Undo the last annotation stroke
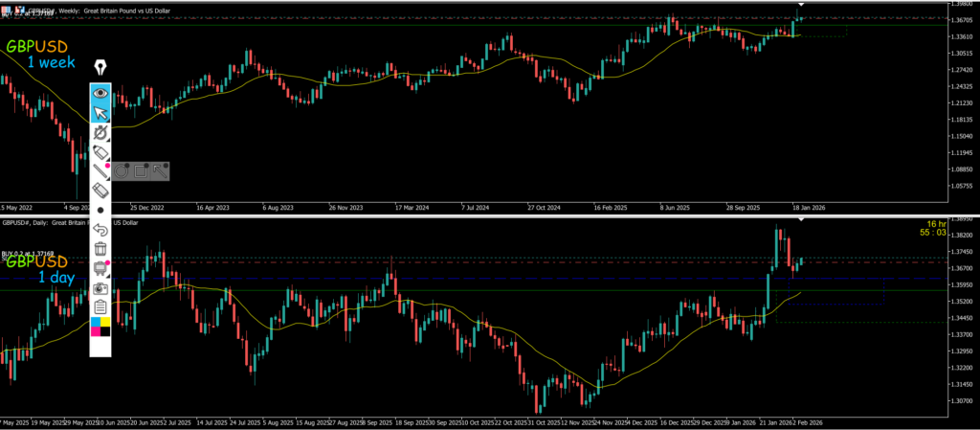980x430 pixels. [100, 230]
